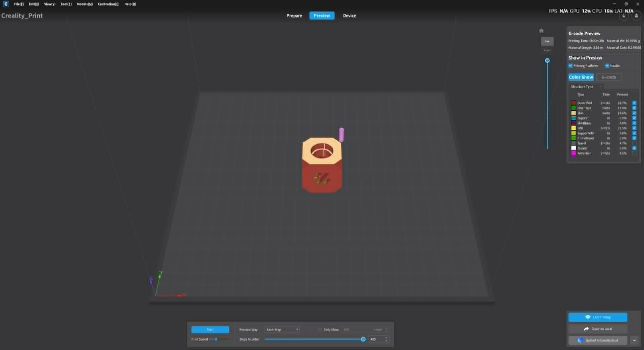Expand arrow next to Upload to Crealitycloud
This screenshot has width=644, height=350.
coord(634,340)
